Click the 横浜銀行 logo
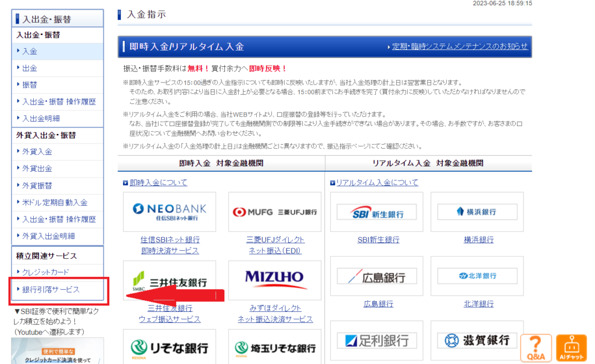Viewport: 595px width, 364px height. click(477, 212)
